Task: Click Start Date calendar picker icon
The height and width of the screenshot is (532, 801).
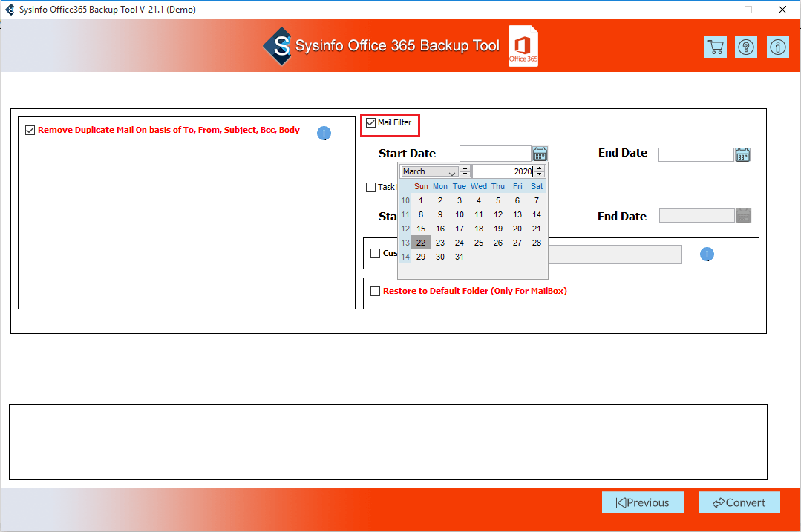Action: point(540,154)
